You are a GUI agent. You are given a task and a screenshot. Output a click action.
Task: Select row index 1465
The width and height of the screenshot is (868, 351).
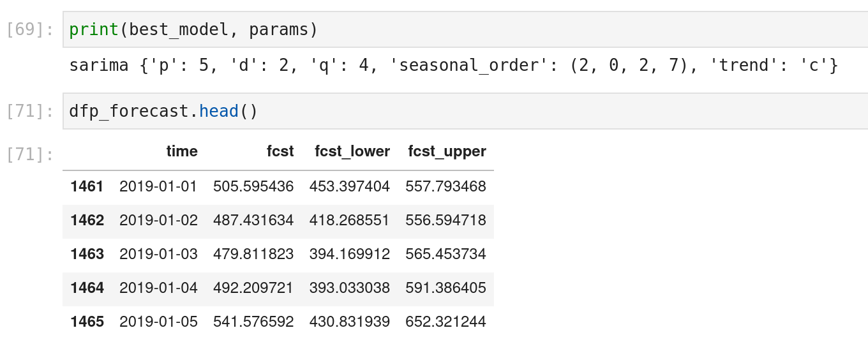(x=87, y=322)
